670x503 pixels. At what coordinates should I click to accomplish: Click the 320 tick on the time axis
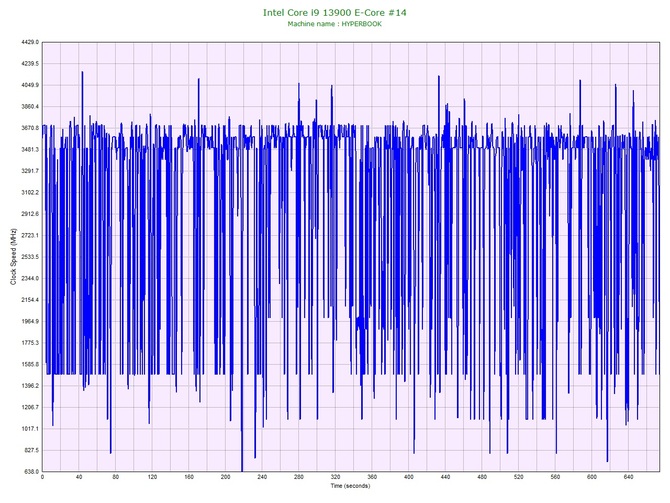tap(335, 477)
